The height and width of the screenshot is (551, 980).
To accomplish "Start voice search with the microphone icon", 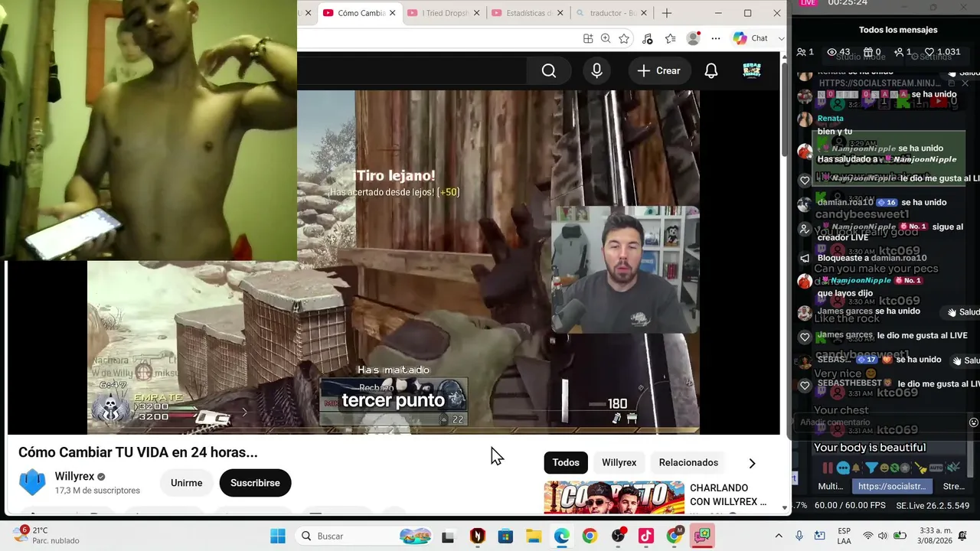I will (x=597, y=71).
